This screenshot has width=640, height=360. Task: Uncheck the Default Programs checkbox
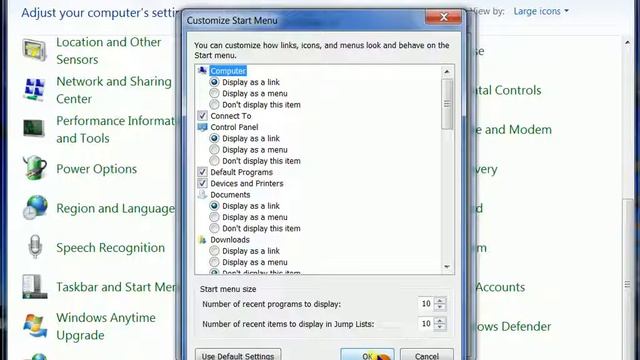[x=202, y=172]
